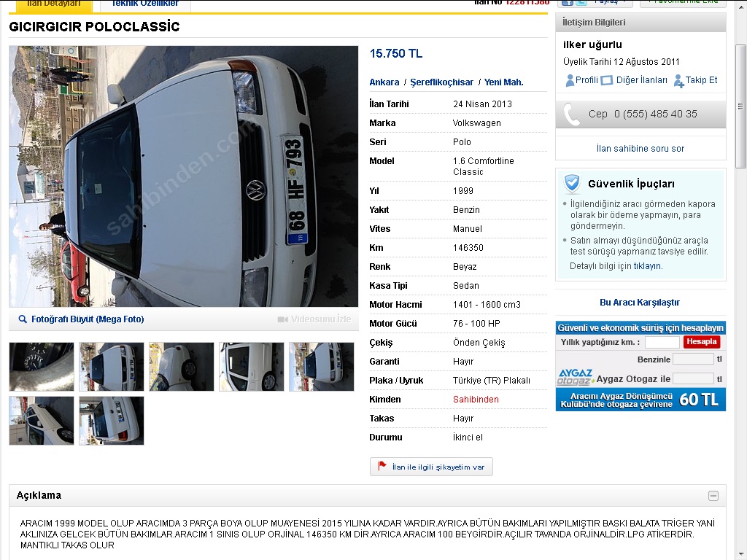This screenshot has height=560, width=747.
Task: Switch to Teknik Özellikler tab
Action: tap(145, 4)
